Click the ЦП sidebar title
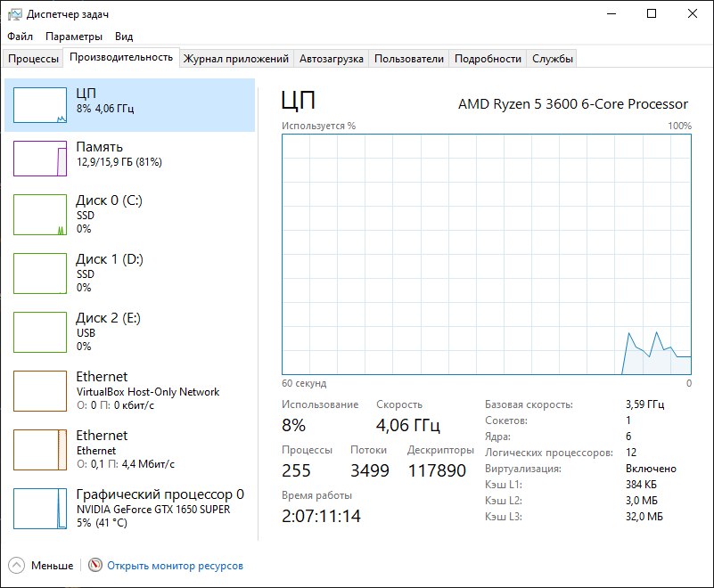Viewport: 714px width, 588px height. point(86,93)
